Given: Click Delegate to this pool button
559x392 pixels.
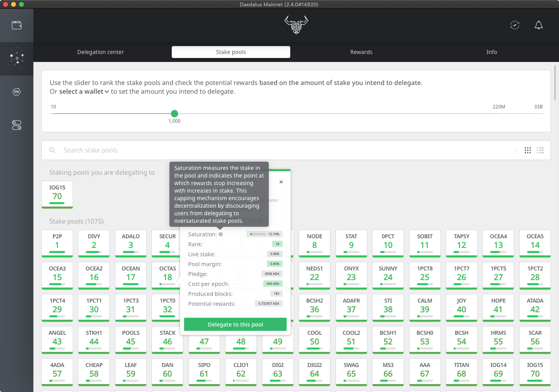Looking at the screenshot, I should click(235, 324).
